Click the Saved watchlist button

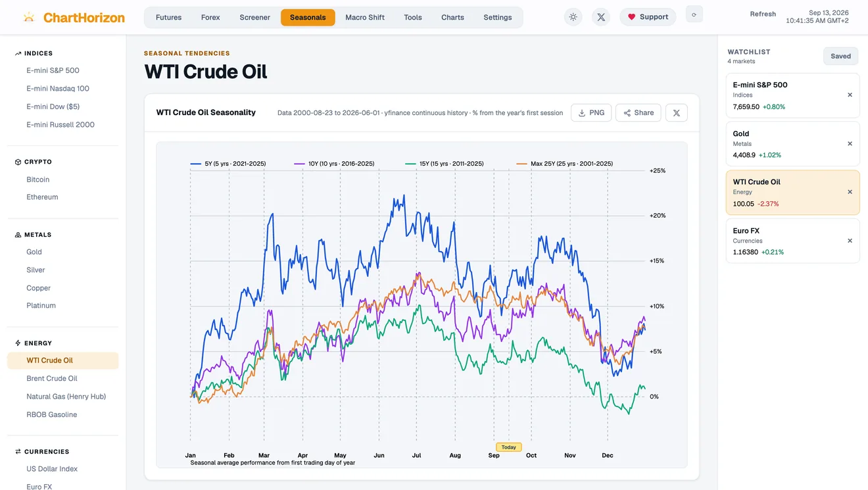[840, 56]
